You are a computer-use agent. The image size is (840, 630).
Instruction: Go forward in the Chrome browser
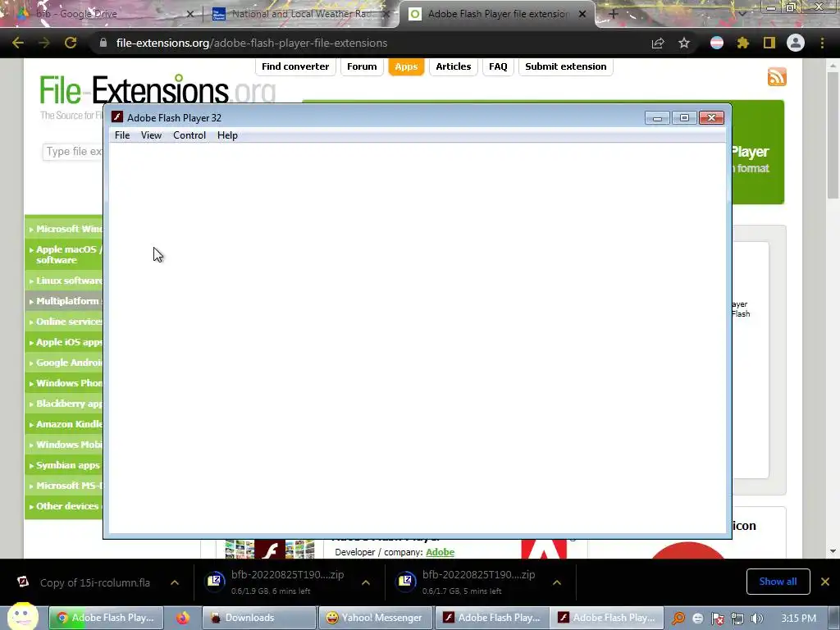pyautogui.click(x=44, y=43)
